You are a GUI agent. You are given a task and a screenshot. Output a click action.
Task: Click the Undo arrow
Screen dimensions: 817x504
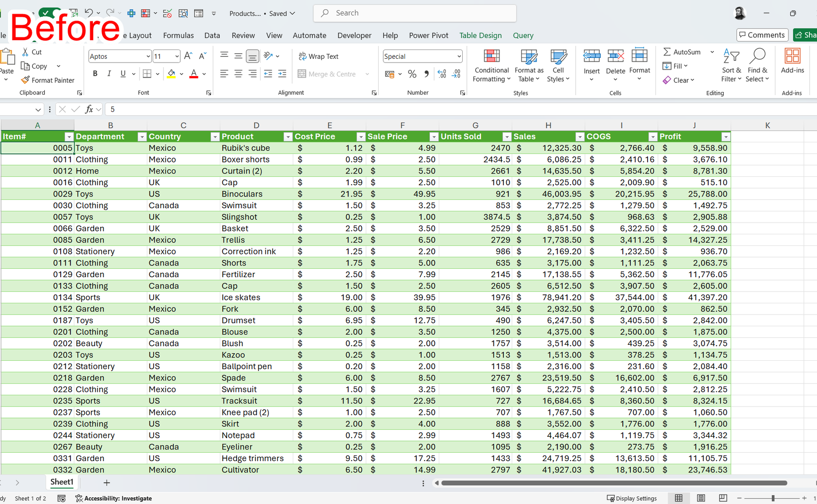(x=88, y=13)
